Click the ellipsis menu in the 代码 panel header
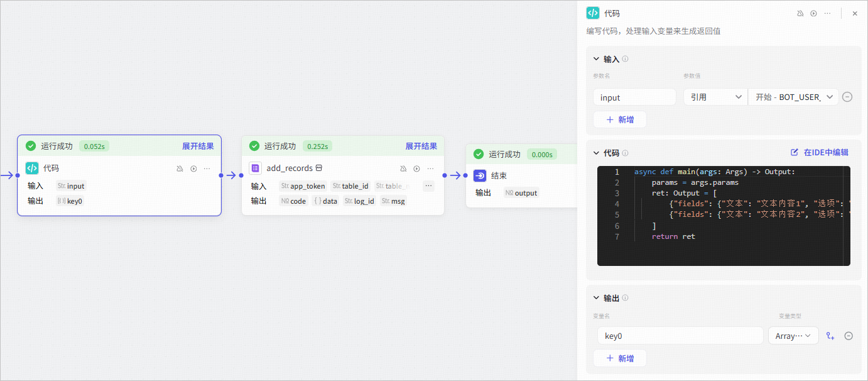 click(827, 13)
